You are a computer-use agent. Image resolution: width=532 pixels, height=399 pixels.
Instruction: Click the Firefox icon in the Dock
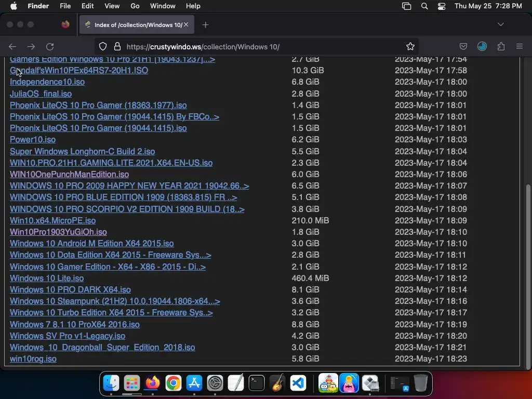[153, 383]
